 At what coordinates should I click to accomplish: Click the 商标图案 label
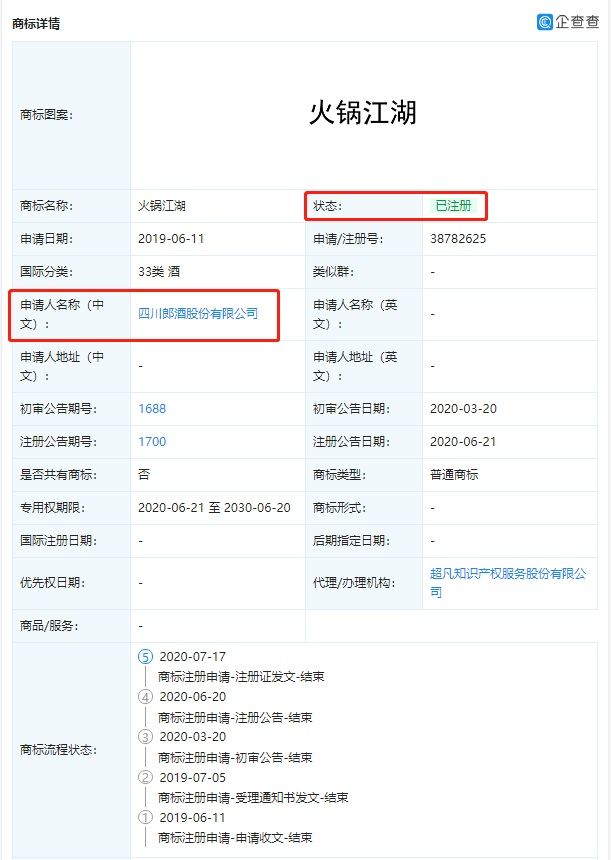pyautogui.click(x=47, y=115)
